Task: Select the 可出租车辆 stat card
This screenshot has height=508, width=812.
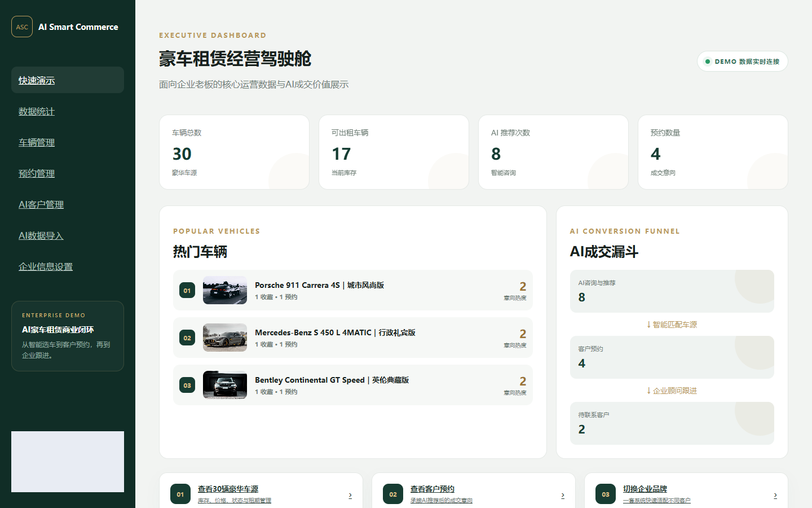Action: tap(394, 152)
